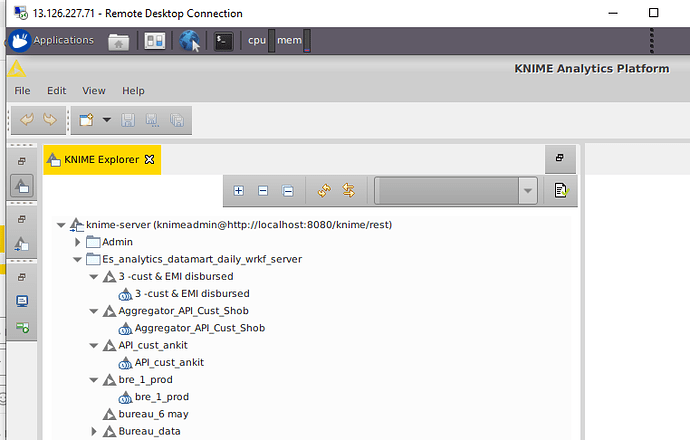Open the sidebar icon with blue arrow
The image size is (690, 440).
pos(22,244)
